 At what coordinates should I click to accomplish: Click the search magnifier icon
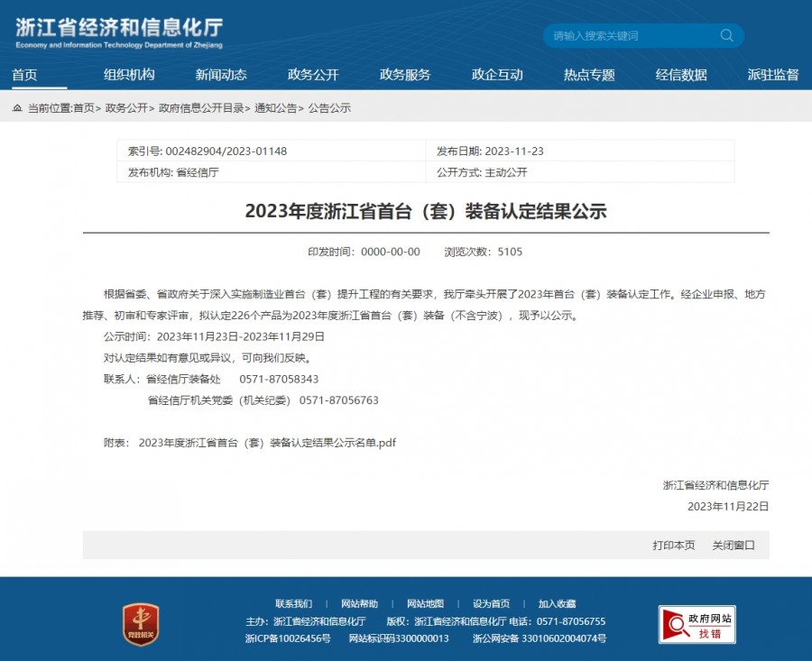point(726,35)
